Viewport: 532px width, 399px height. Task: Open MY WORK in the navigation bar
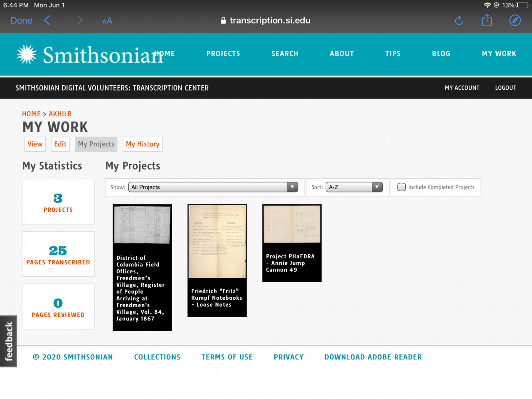click(x=499, y=54)
